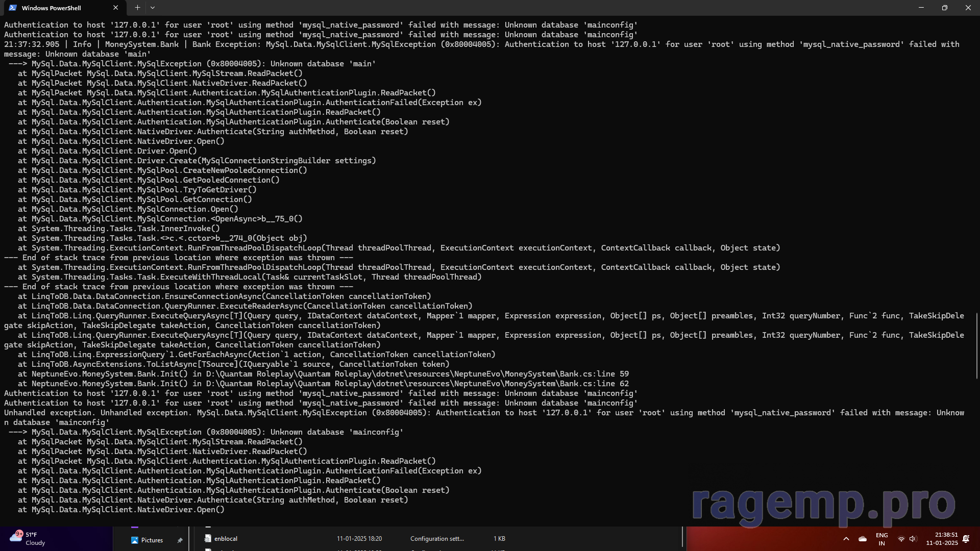
Task: Click the 'LinqToDB.AsyncExtensions.ToListAsync' line
Action: click(234, 364)
